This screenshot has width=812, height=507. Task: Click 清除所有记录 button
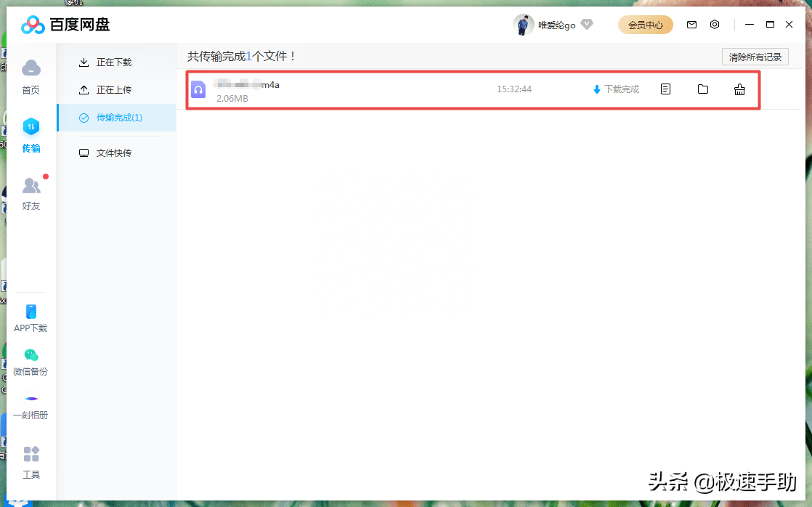pyautogui.click(x=755, y=57)
